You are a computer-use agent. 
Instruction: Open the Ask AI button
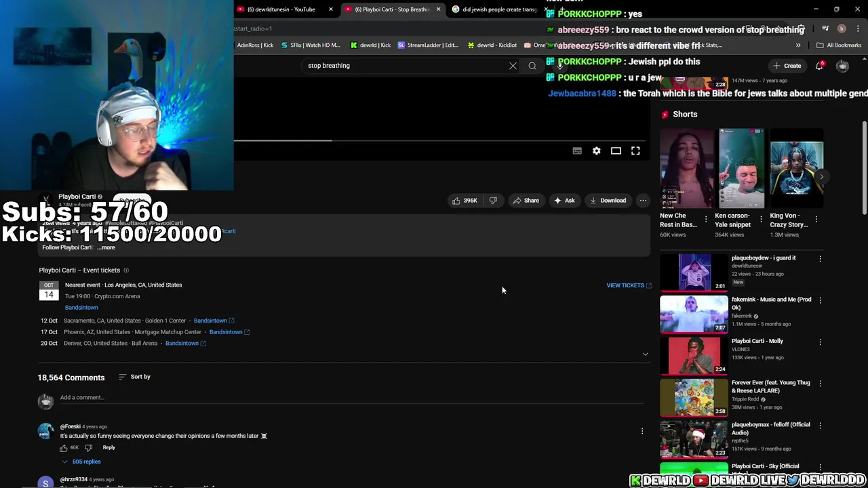pos(564,201)
